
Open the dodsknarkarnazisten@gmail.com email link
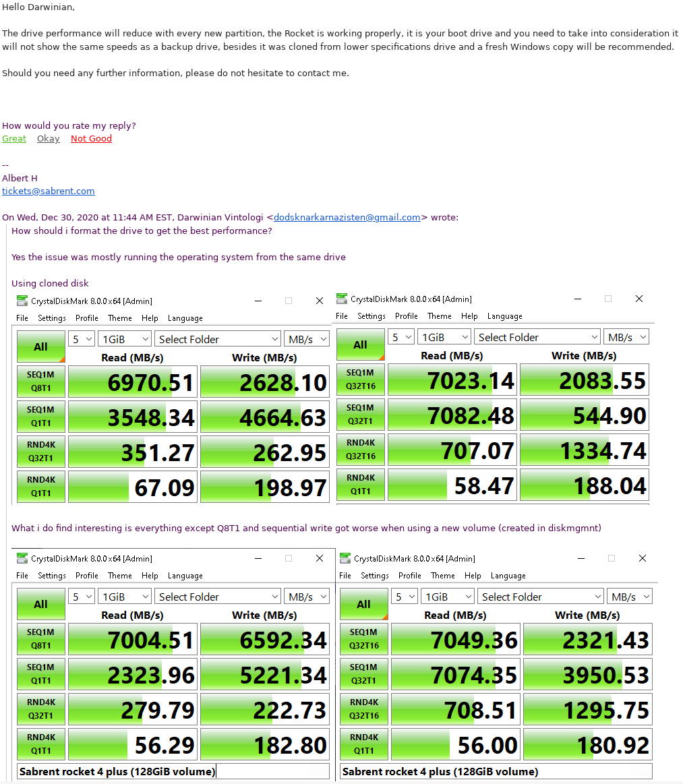coord(347,217)
